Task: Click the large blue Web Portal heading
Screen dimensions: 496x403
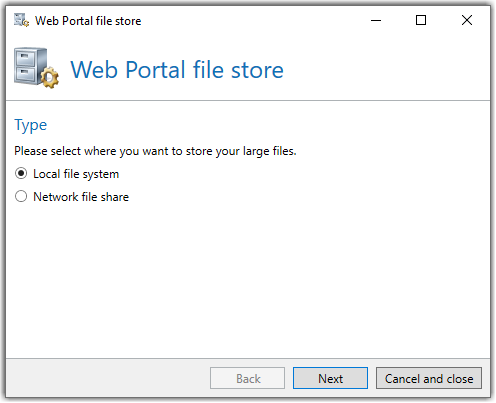Action: click(177, 70)
